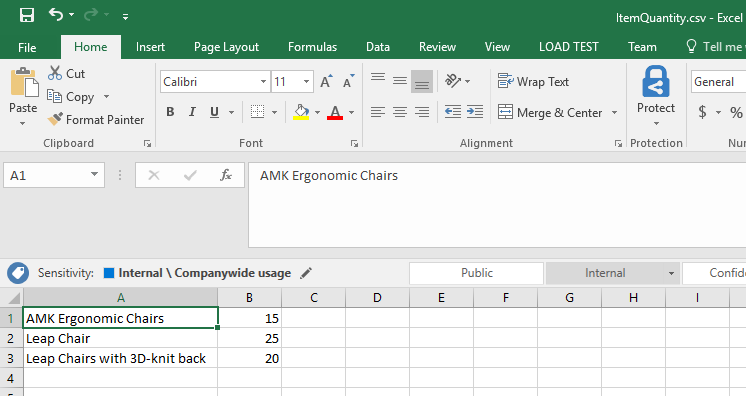
Task: Toggle Italic formatting
Action: point(192,112)
